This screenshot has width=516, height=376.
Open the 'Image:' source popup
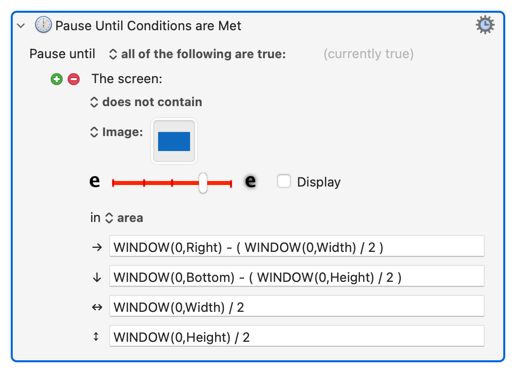[x=116, y=132]
